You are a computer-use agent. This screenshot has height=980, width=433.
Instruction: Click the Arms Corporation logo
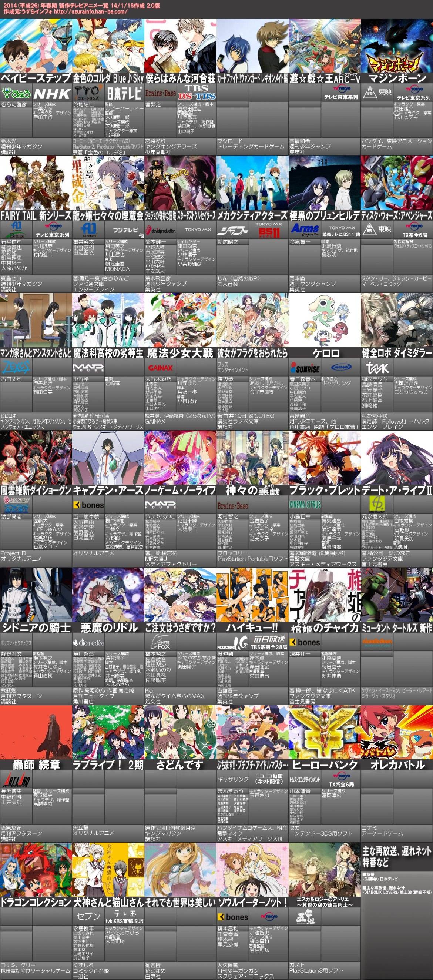coord(305,230)
